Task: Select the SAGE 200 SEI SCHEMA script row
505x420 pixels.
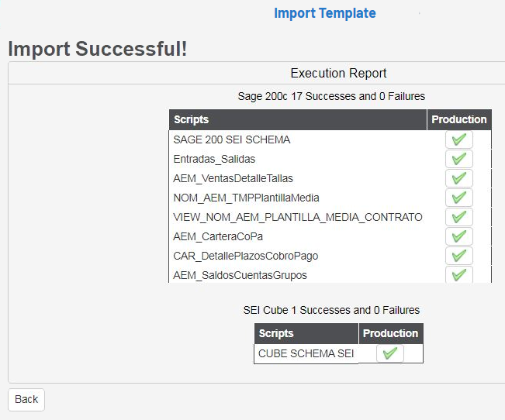Action: (232, 140)
